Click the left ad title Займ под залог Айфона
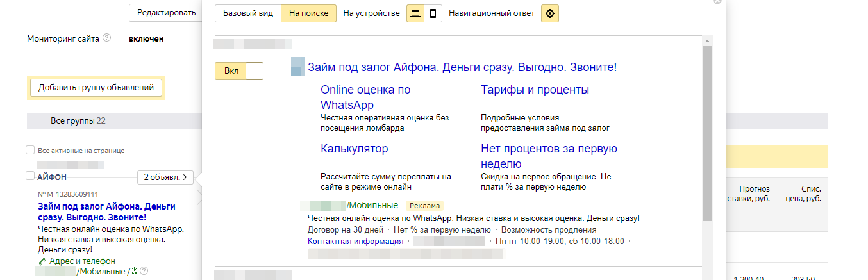 coord(106,212)
